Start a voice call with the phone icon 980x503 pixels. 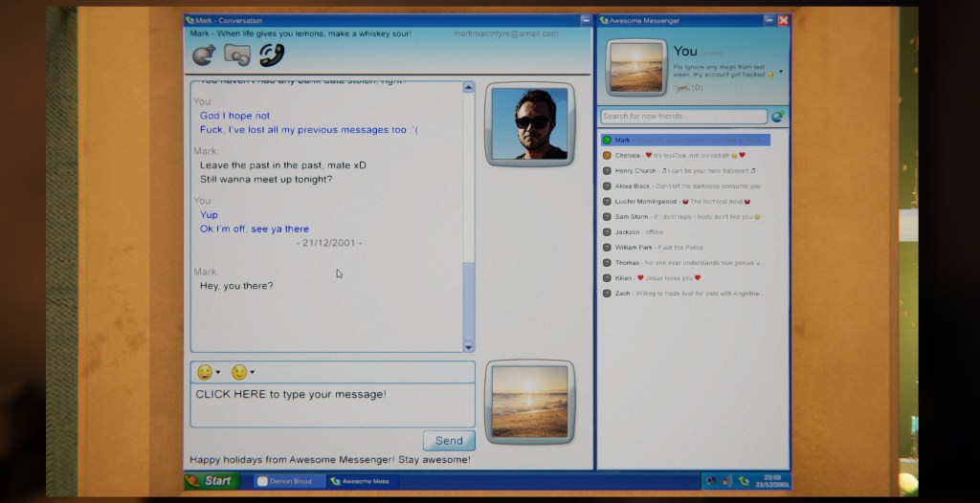click(x=272, y=55)
